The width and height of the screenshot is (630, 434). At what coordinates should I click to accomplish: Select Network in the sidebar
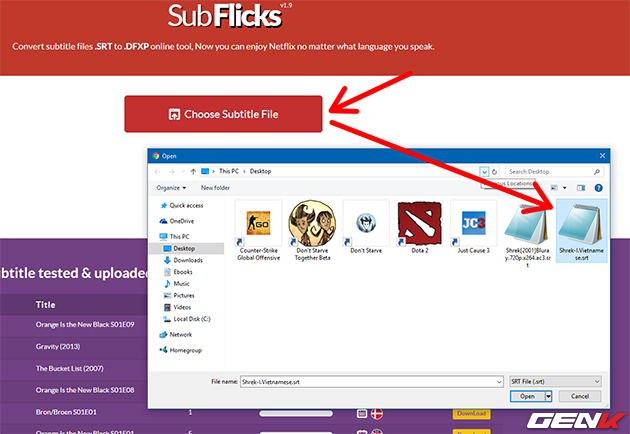[x=176, y=334]
